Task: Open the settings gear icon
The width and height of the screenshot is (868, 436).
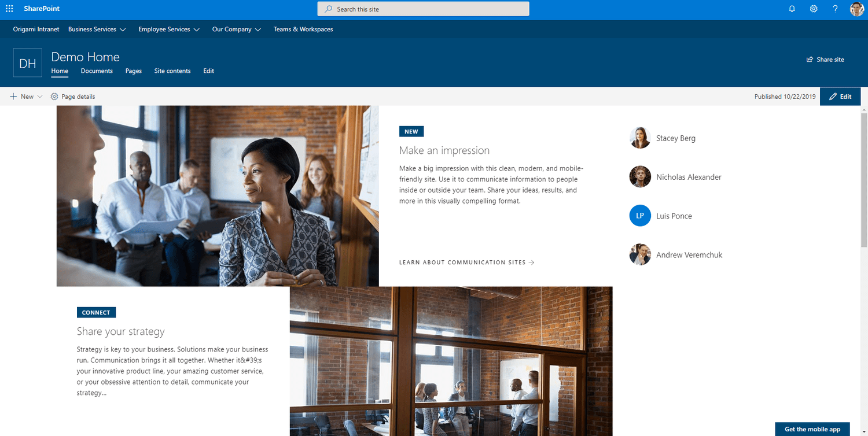Action: [814, 9]
